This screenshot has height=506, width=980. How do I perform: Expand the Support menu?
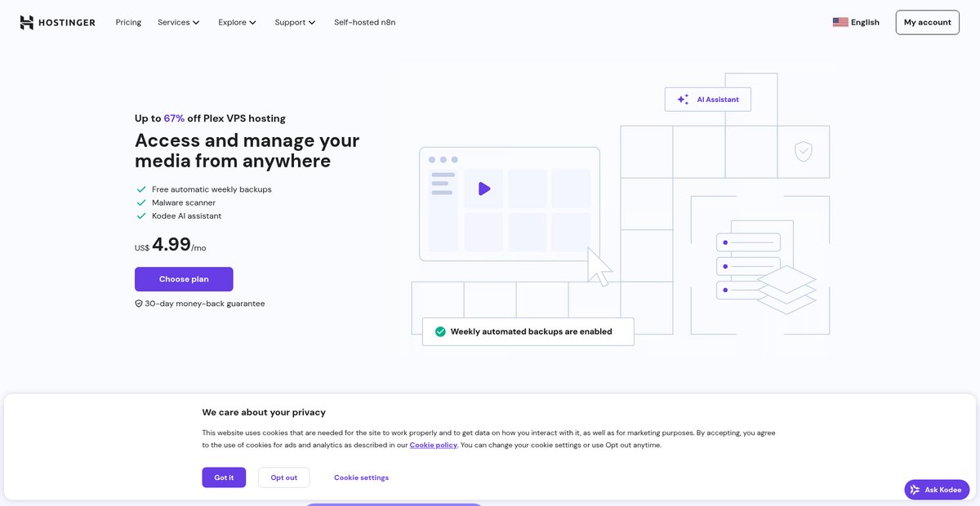point(295,22)
